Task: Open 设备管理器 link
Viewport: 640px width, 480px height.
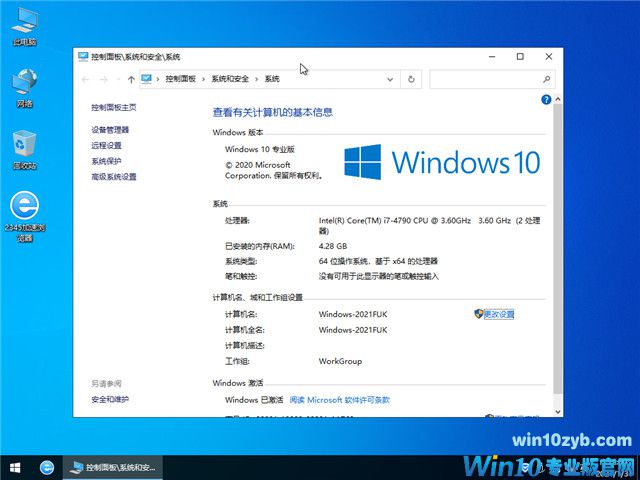Action: [x=110, y=130]
